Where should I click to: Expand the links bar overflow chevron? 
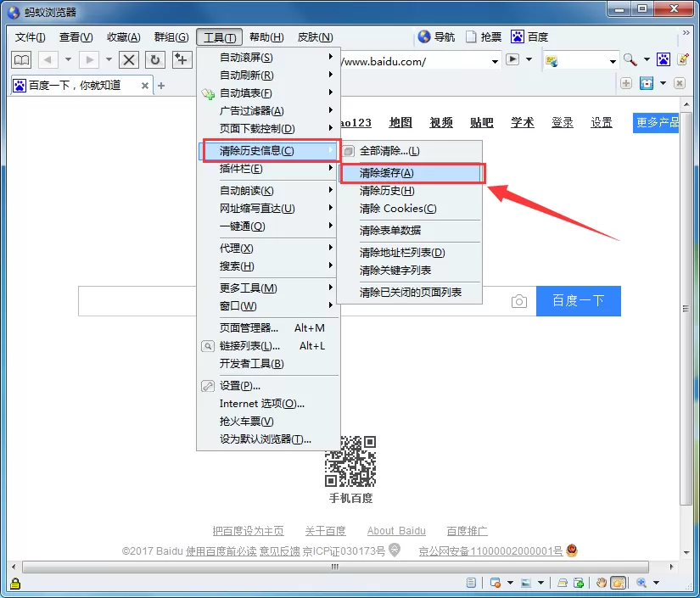coord(686,32)
